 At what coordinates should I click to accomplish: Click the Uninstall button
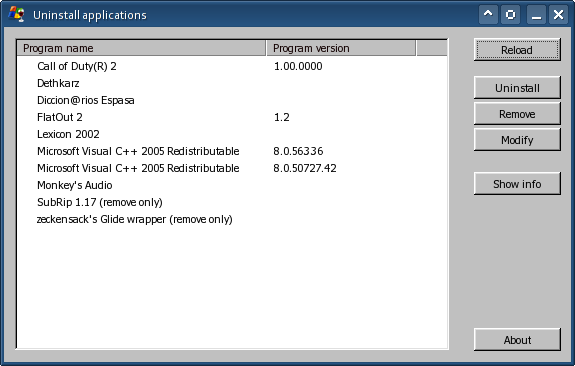point(517,88)
